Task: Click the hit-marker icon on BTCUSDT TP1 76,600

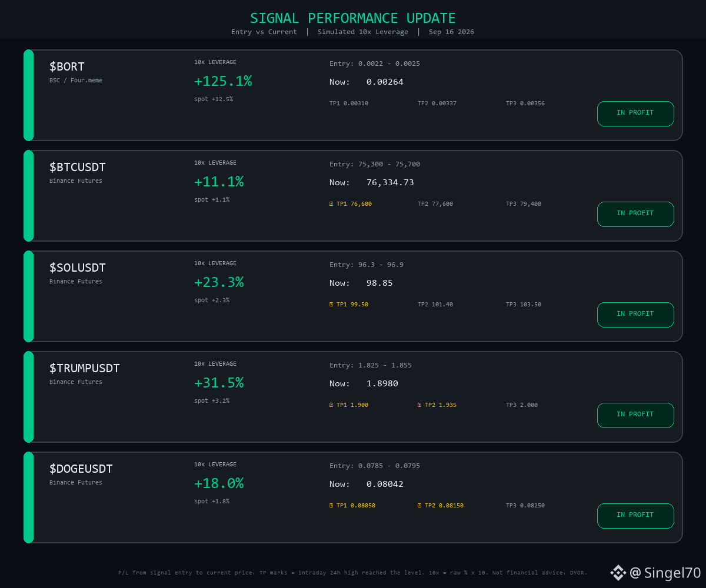Action: click(x=331, y=204)
